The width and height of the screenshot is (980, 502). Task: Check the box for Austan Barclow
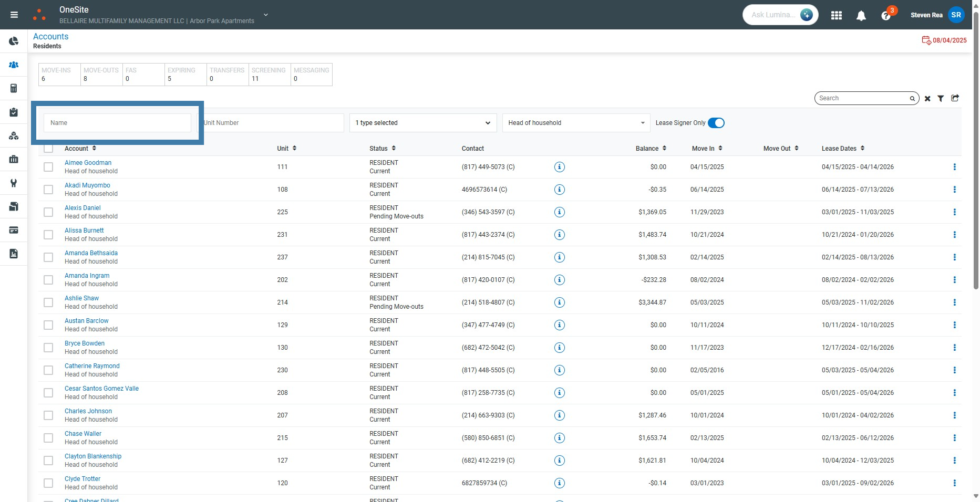(48, 325)
